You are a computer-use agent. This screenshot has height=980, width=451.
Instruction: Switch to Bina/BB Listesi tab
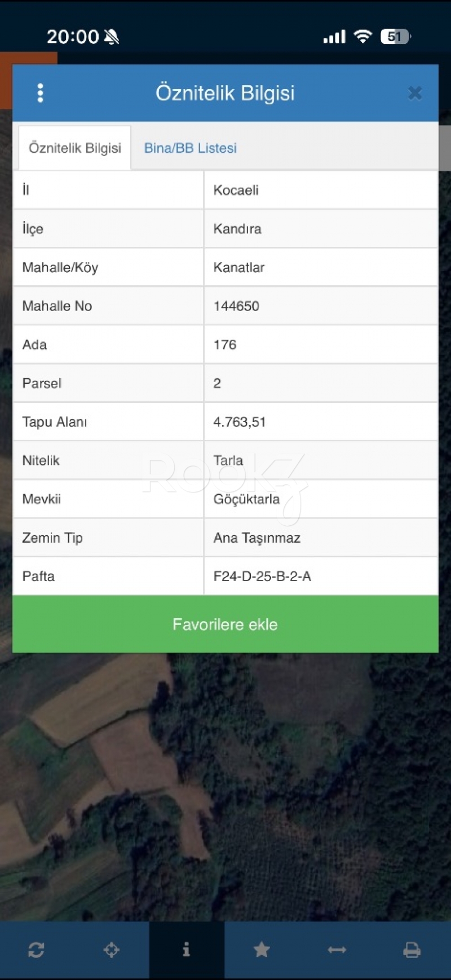190,148
